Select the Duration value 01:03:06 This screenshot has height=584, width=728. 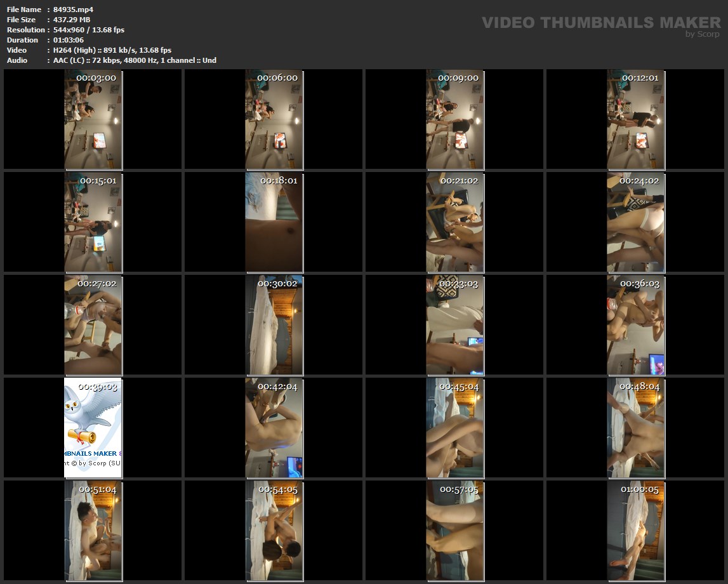[69, 40]
